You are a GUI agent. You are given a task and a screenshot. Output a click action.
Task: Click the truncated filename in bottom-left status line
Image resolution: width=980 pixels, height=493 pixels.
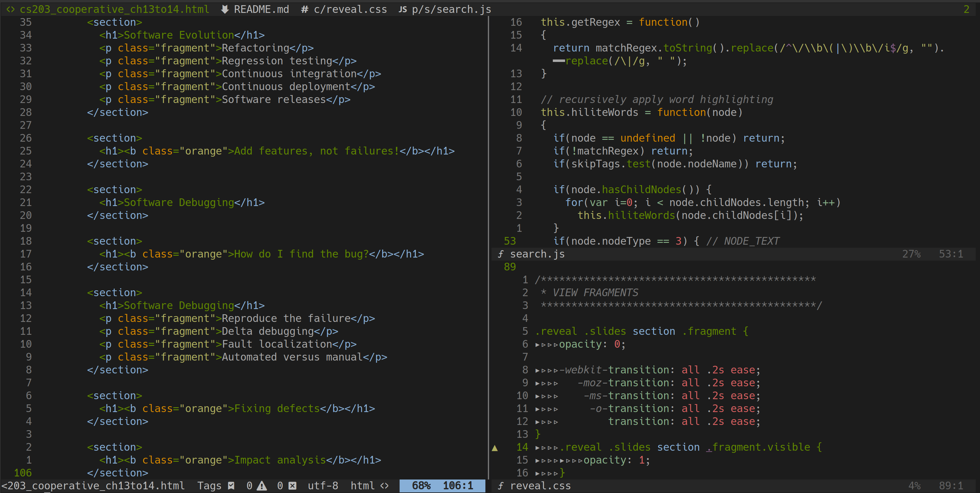[93, 486]
